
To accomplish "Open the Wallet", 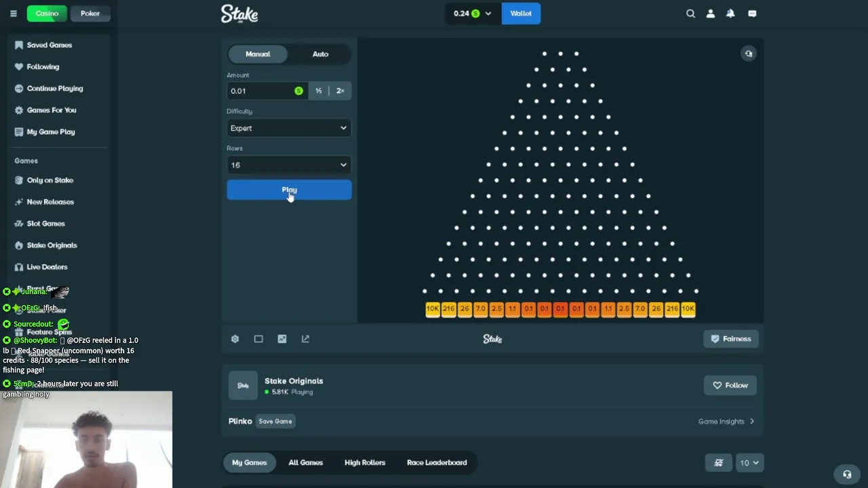I will (521, 14).
